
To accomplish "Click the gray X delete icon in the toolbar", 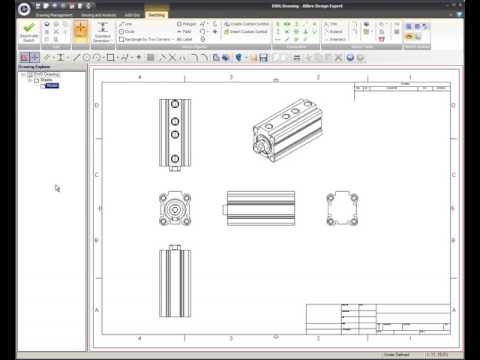I will click(338, 58).
